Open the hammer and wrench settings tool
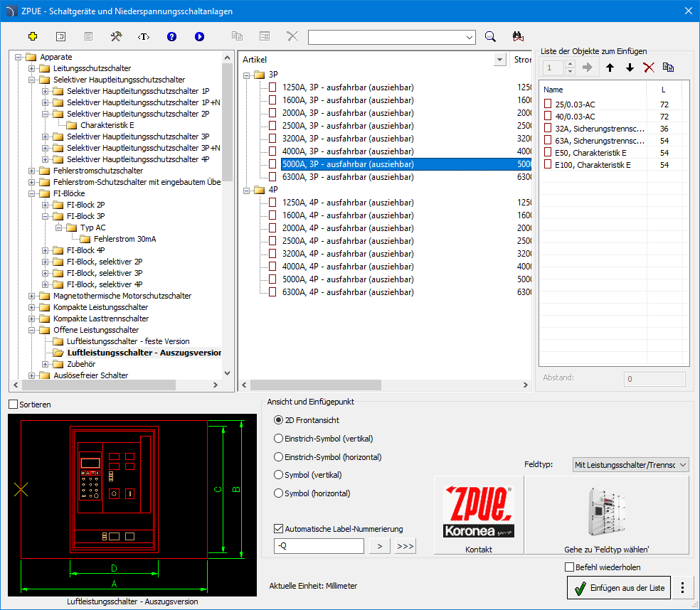 coord(116,36)
